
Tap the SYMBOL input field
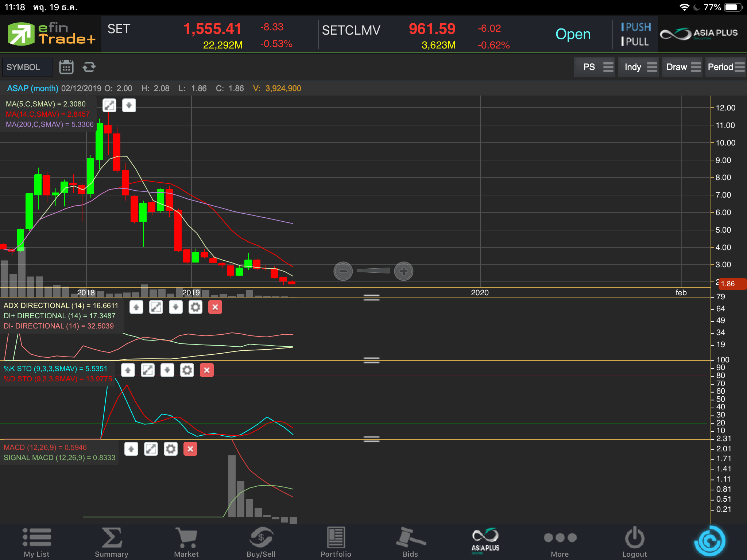click(28, 67)
